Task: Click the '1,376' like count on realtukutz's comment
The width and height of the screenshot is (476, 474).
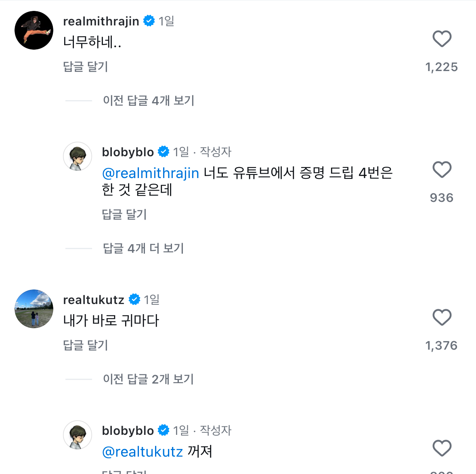Action: coord(442,345)
